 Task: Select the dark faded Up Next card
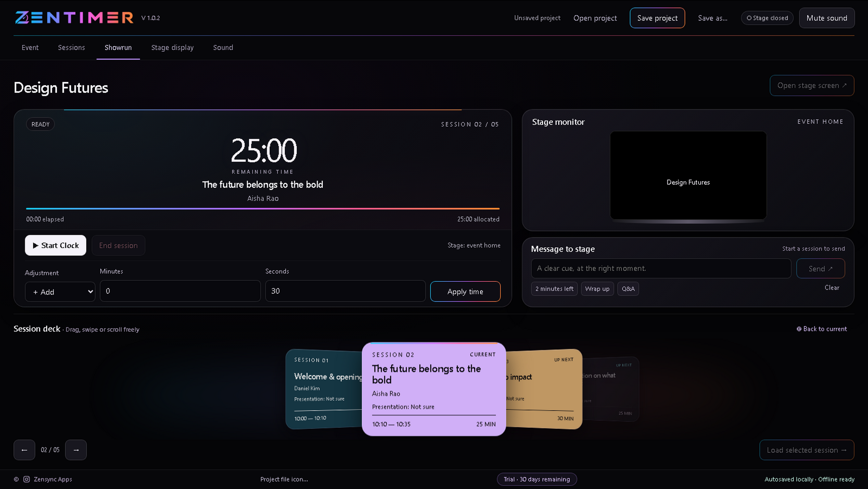coord(611,389)
